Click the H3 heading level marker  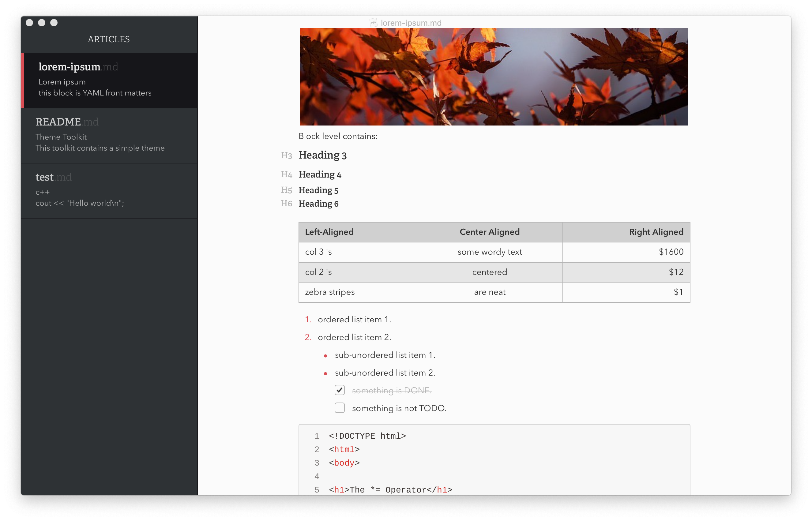click(286, 155)
